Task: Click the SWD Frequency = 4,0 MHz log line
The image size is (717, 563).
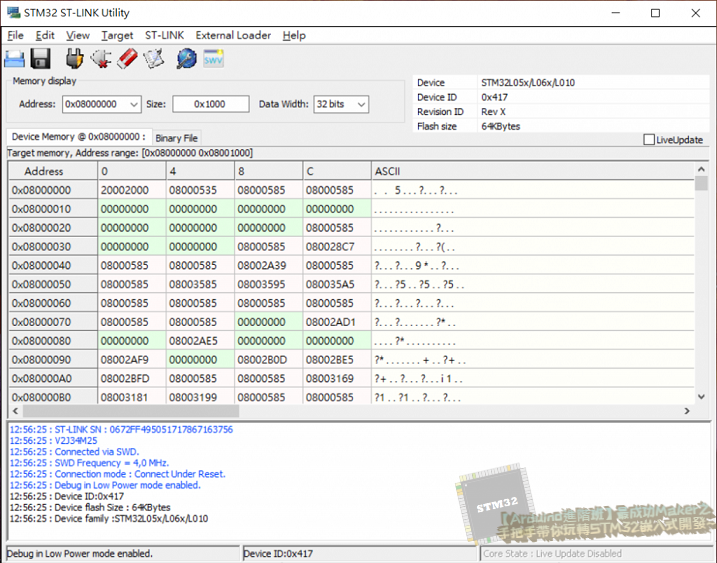Action: click(89, 463)
